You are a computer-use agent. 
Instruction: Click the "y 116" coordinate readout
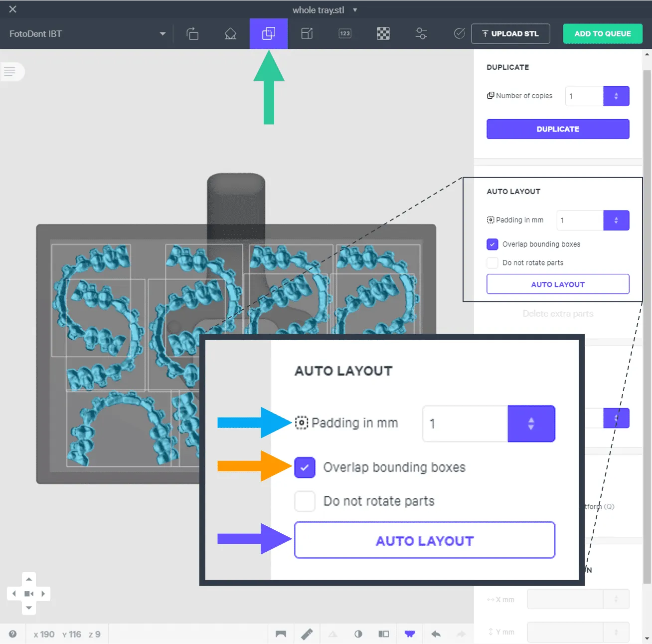coord(72,635)
